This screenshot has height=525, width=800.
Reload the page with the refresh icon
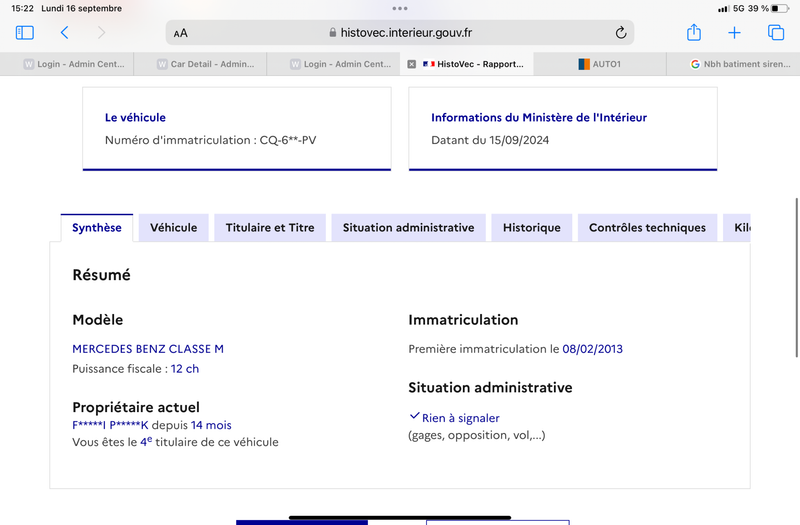[620, 33]
